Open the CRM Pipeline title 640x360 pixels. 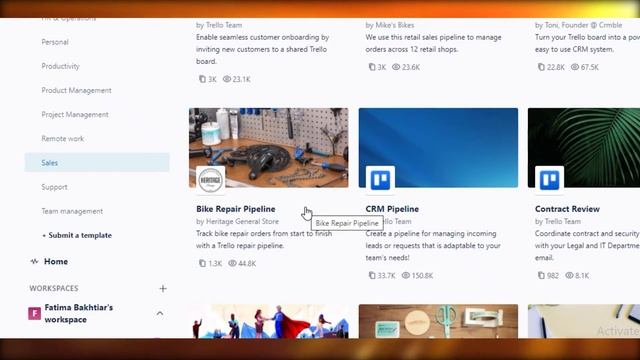point(392,209)
